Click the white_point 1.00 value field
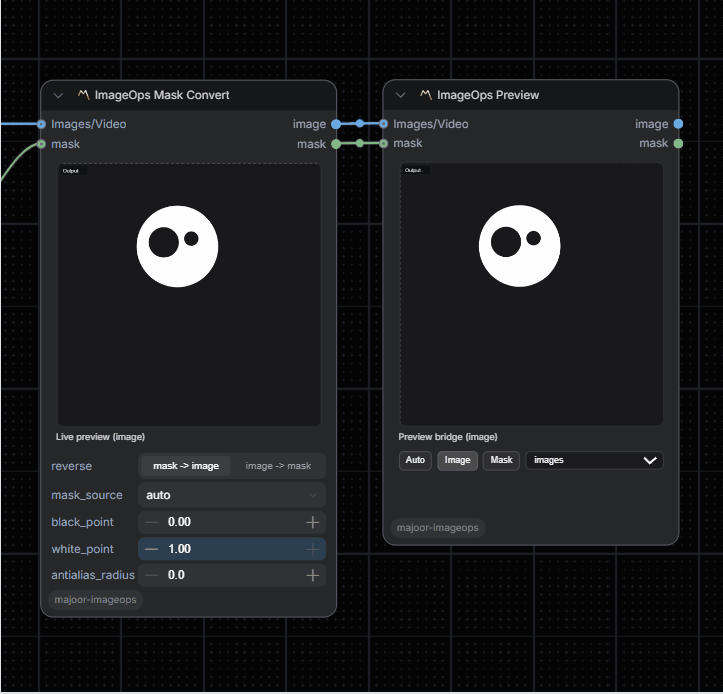 [x=232, y=549]
